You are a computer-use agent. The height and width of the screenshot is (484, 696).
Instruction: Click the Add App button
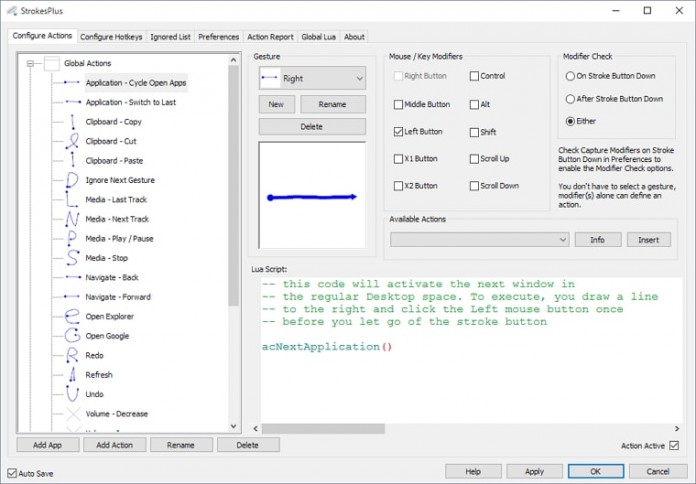[47, 445]
